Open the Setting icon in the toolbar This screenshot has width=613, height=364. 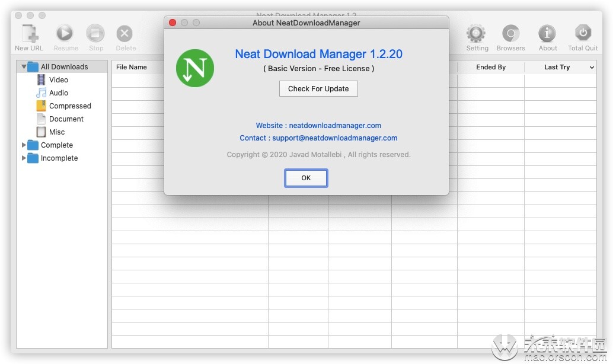coord(477,34)
